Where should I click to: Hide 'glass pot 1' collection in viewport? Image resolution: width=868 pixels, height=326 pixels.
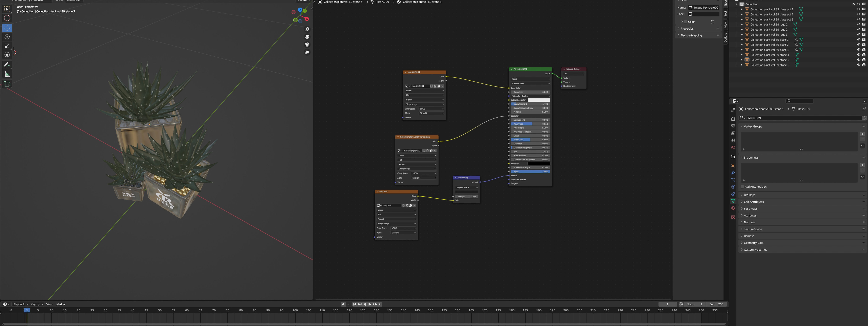coord(858,9)
